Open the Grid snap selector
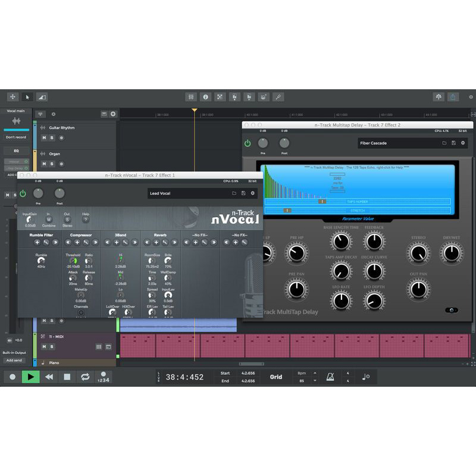476x476 pixels. 276,377
